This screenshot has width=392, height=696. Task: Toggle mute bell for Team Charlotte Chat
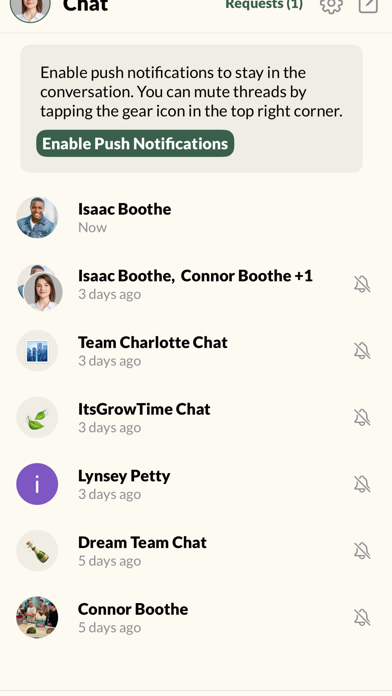362,351
